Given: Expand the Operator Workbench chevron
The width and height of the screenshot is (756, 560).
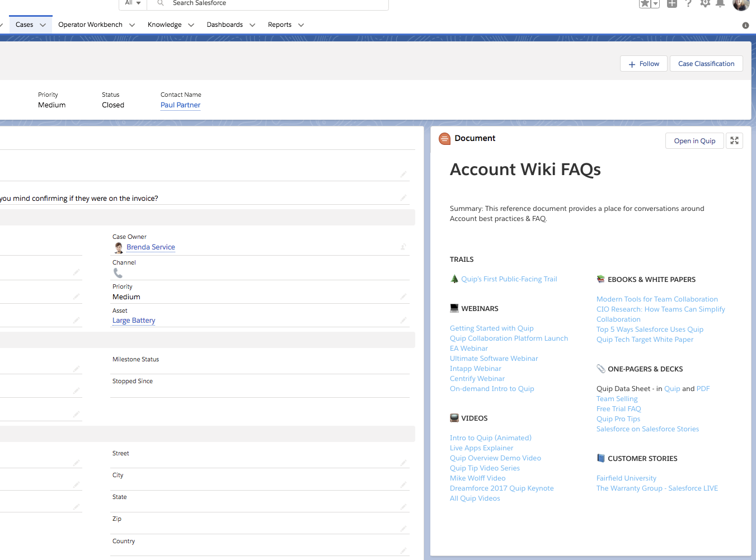Looking at the screenshot, I should [132, 25].
